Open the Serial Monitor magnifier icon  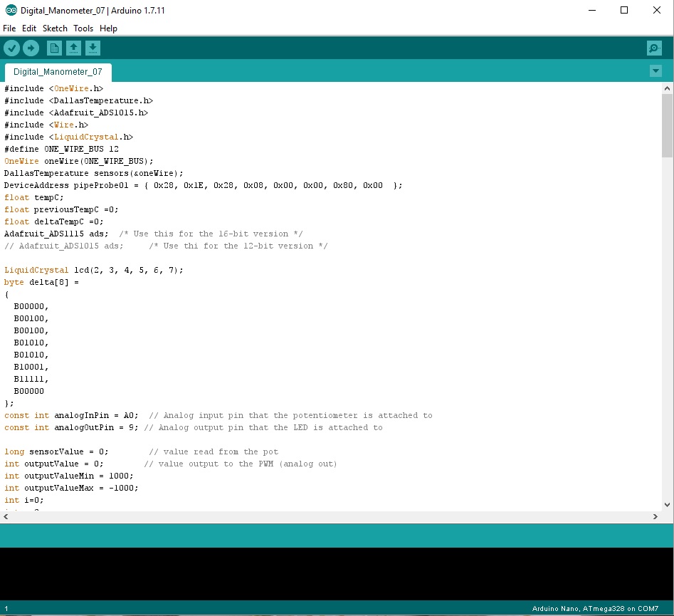654,48
